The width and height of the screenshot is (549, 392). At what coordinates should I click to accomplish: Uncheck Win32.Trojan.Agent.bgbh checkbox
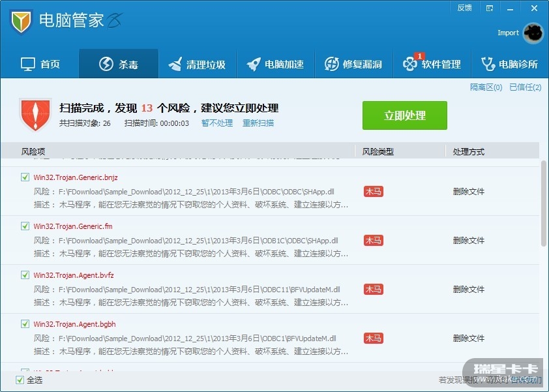(x=25, y=324)
